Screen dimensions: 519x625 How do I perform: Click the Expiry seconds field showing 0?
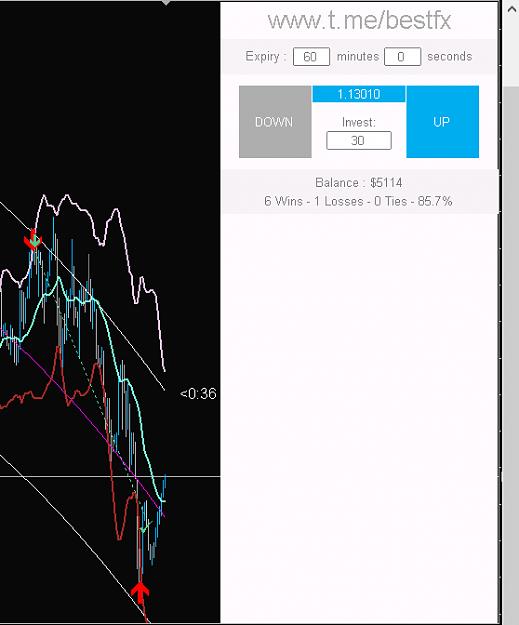(x=402, y=56)
